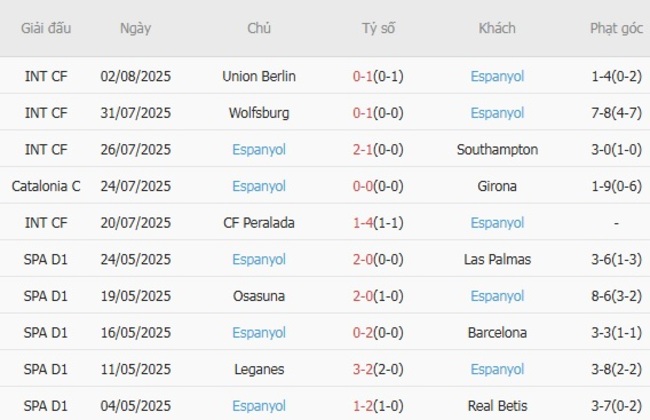Click Espanyol link in Southampton match row

click(x=259, y=149)
